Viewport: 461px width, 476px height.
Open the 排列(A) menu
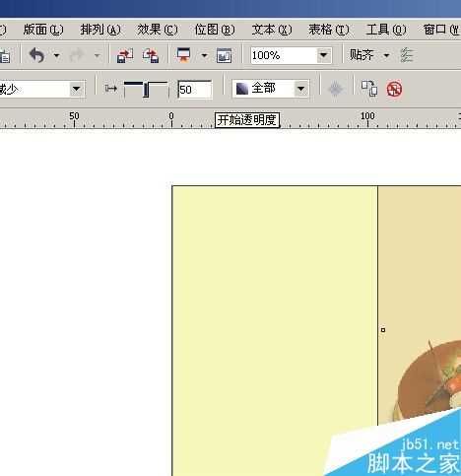point(100,30)
